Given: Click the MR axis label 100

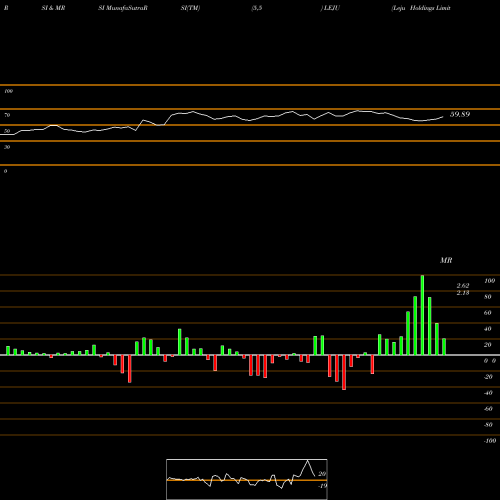Looking at the screenshot, I should click(490, 281).
